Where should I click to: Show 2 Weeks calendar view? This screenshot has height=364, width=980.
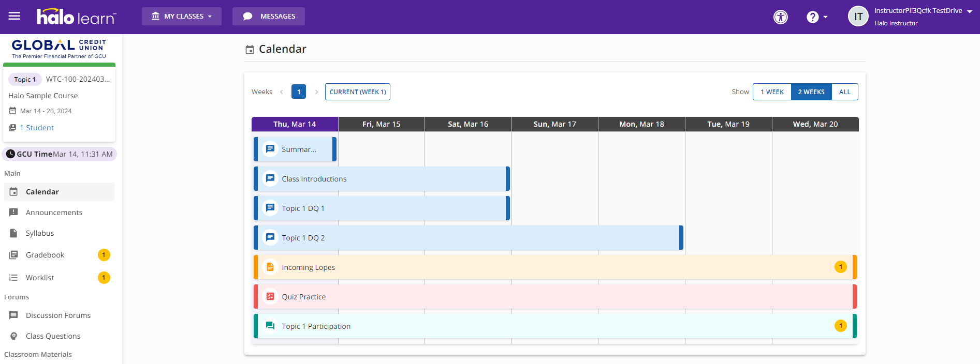point(811,92)
